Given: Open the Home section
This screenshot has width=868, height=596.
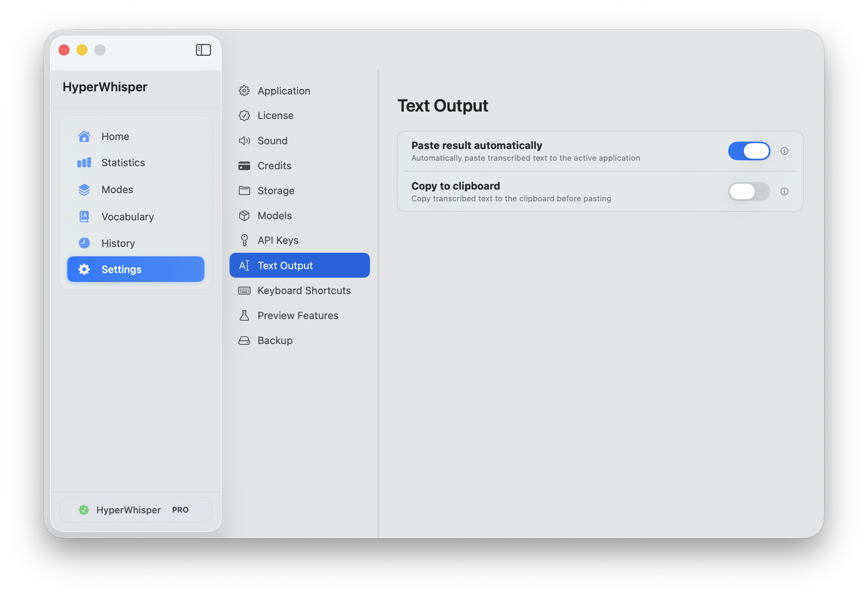Looking at the screenshot, I should tap(136, 137).
